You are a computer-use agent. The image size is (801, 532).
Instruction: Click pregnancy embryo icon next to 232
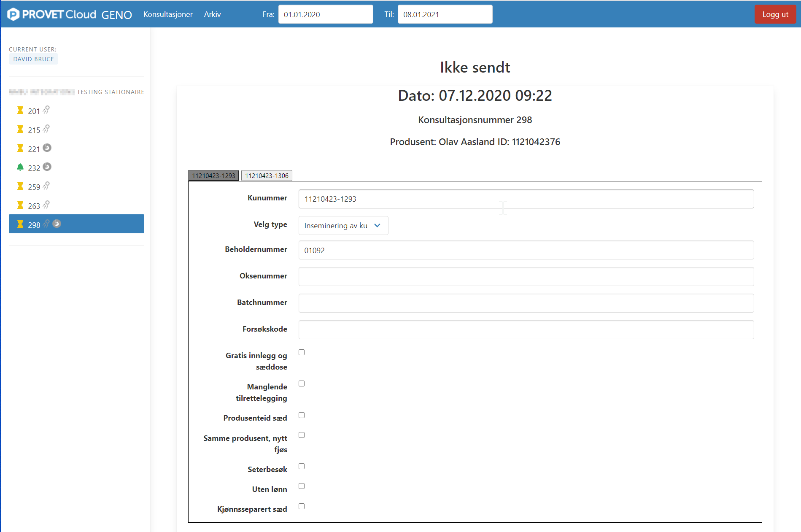(47, 167)
